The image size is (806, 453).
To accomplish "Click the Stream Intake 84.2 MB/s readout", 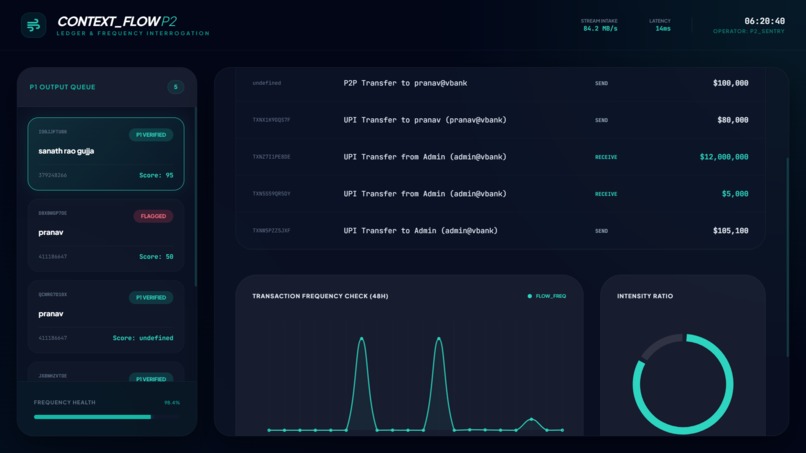I will [x=600, y=25].
